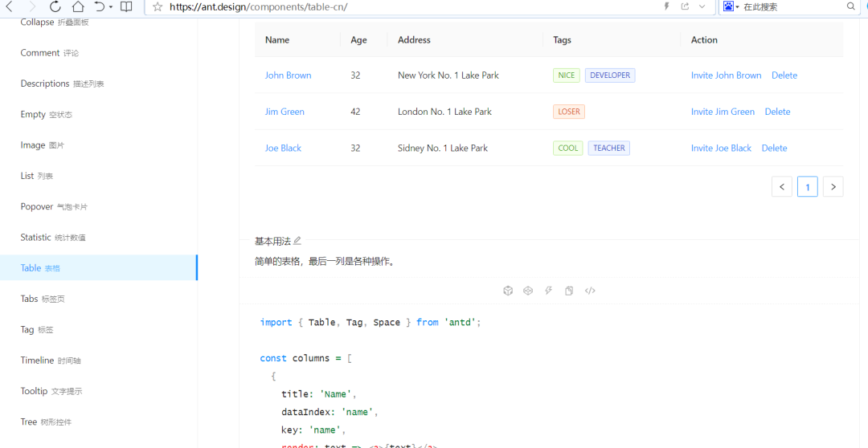The height and width of the screenshot is (448, 868).
Task: Open Tabs 标签页 in sidebar
Action: coord(42,299)
